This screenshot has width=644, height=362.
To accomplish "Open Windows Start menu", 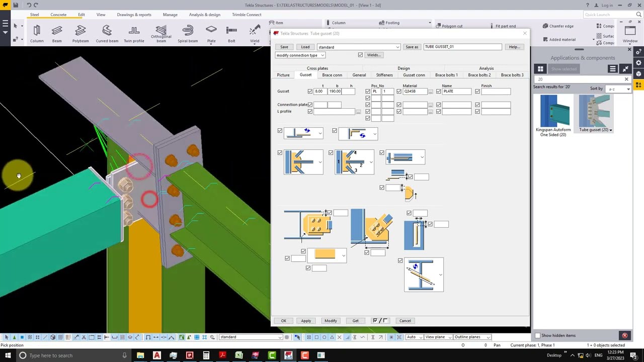I will pos(8,355).
